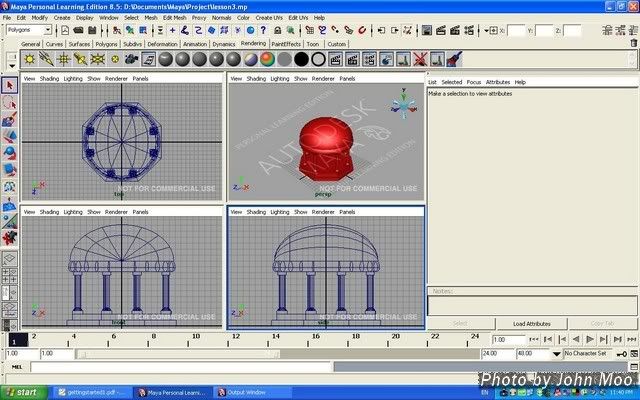This screenshot has width=640, height=400.
Task: Click frame 12 on the time slider
Action: point(235,340)
